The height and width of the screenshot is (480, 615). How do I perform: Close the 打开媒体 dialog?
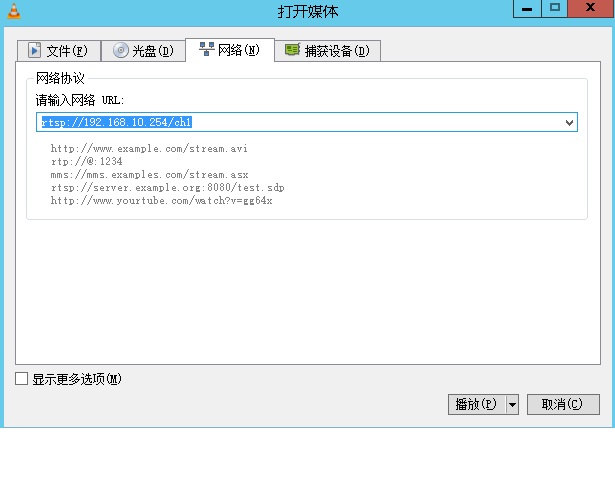point(590,9)
